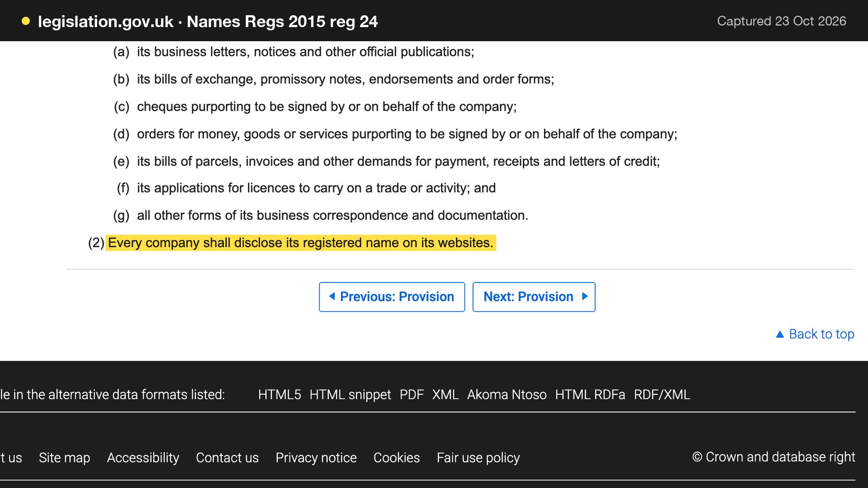868x488 pixels.
Task: Select paragraph (d) orders for money text
Action: 407,134
